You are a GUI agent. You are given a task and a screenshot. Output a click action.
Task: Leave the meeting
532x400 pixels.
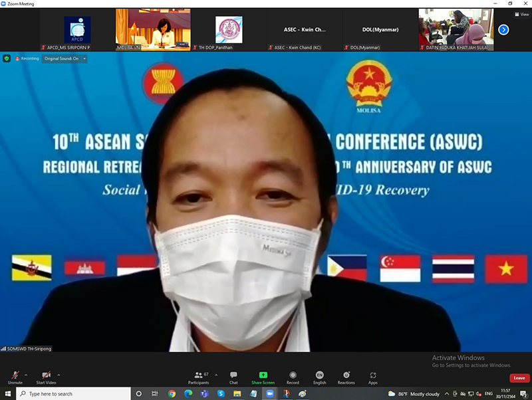pyautogui.click(x=519, y=377)
